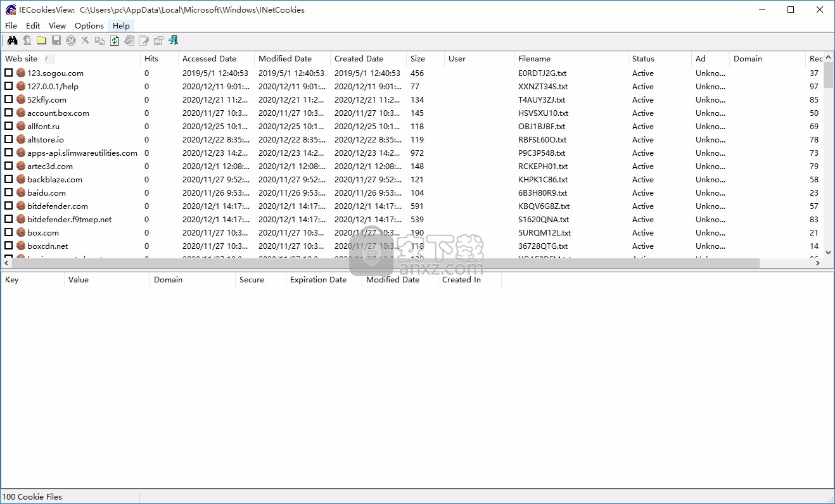Viewport: 835px width, 504px height.
Task: Select the 52kfly.com website entry
Action: point(47,99)
